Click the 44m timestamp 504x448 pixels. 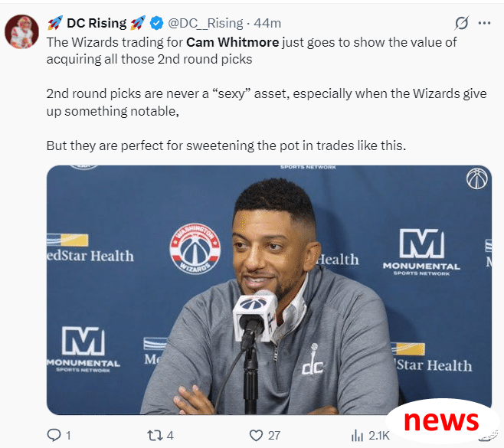pyautogui.click(x=267, y=23)
